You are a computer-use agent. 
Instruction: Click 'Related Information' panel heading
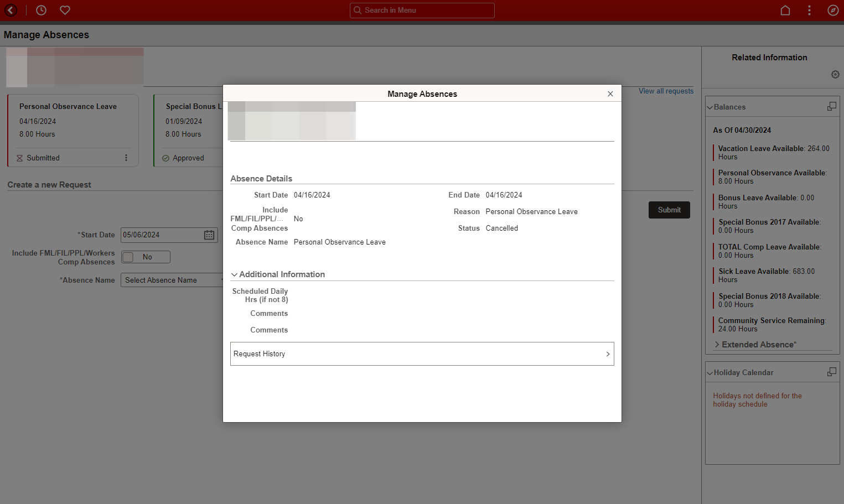pyautogui.click(x=769, y=58)
